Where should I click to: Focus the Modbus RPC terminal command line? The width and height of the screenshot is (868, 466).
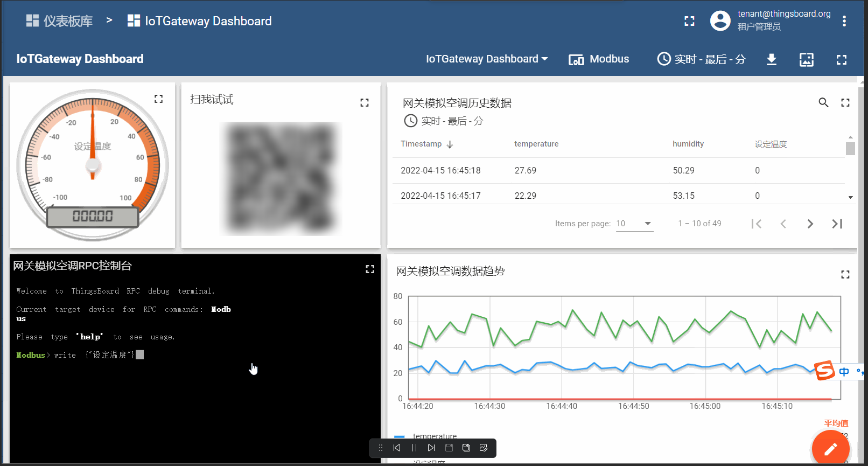point(81,354)
